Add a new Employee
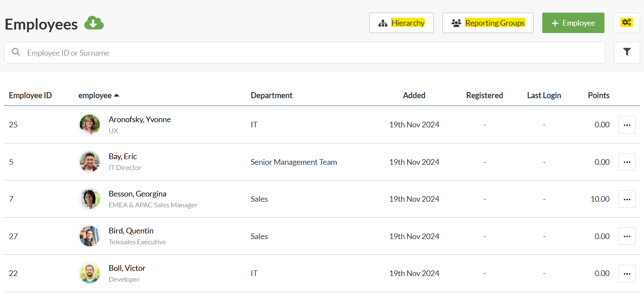644x293 pixels. coord(573,23)
